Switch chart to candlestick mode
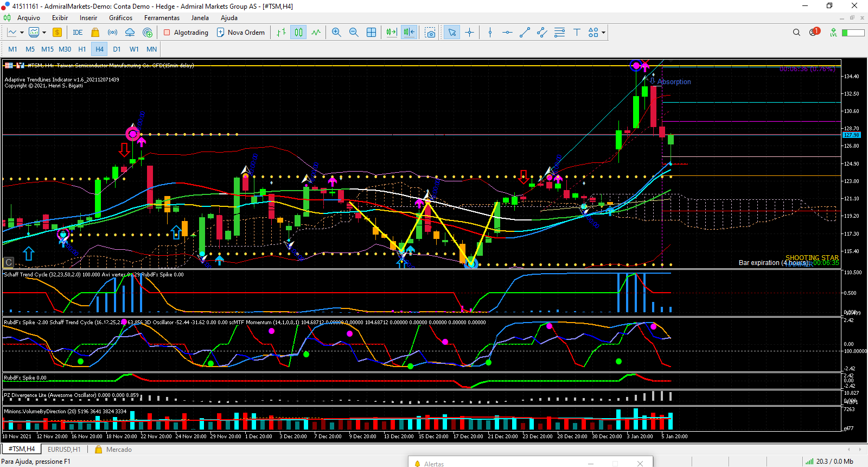The image size is (868, 467). [x=298, y=33]
